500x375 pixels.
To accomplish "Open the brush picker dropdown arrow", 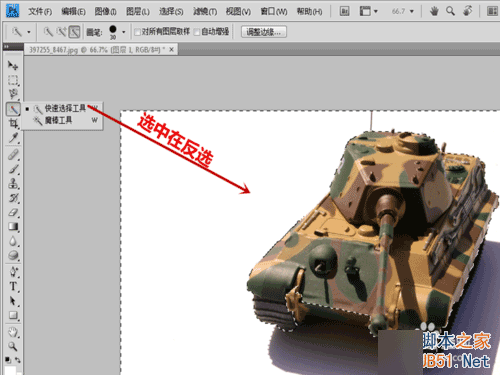I will [x=123, y=32].
